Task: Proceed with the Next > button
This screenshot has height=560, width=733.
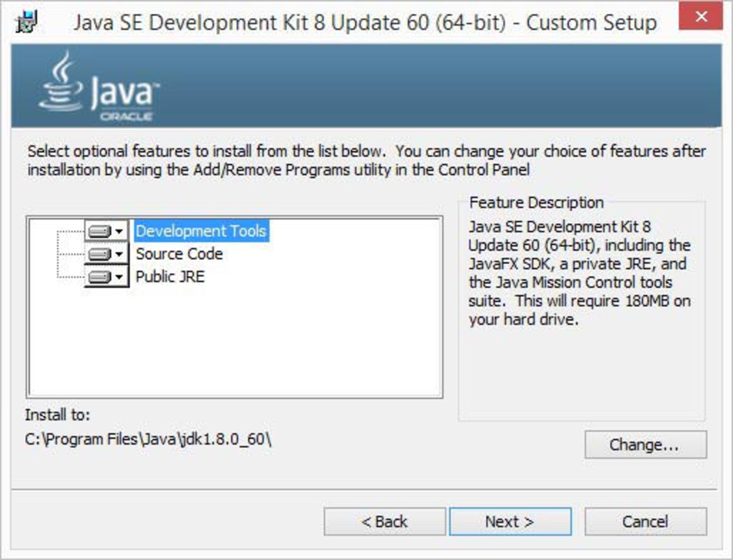Action: (510, 521)
